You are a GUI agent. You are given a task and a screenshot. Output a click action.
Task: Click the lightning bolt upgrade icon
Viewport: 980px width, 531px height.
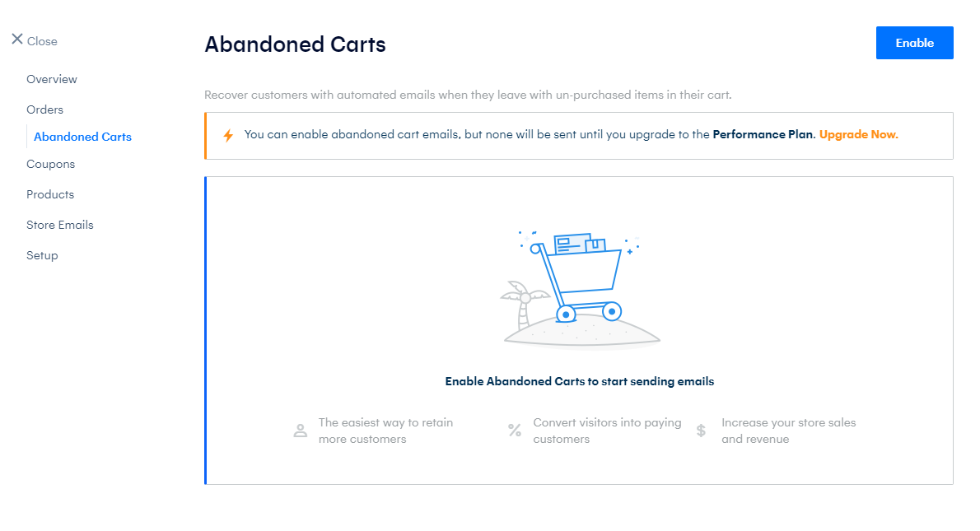pos(228,136)
